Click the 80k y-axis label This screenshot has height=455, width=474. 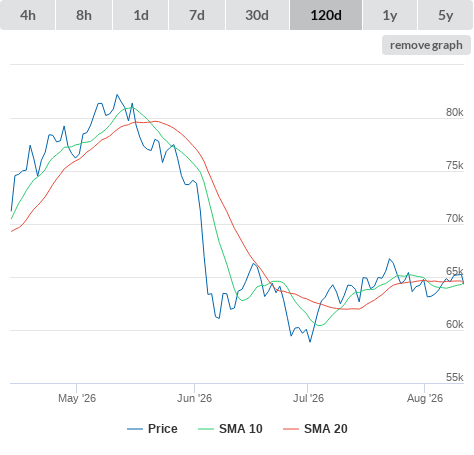455,112
